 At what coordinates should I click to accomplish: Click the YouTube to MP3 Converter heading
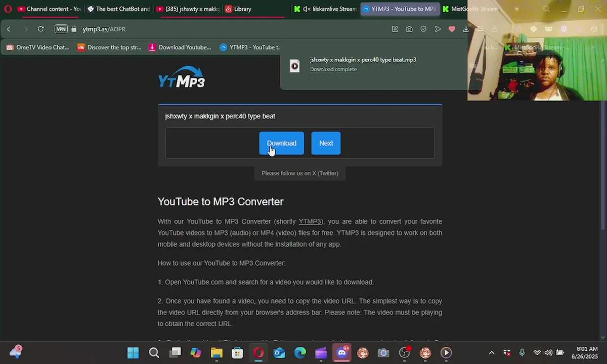221,201
